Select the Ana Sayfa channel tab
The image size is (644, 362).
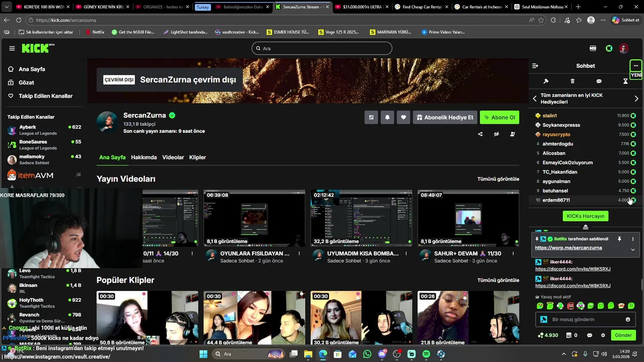pos(112,157)
